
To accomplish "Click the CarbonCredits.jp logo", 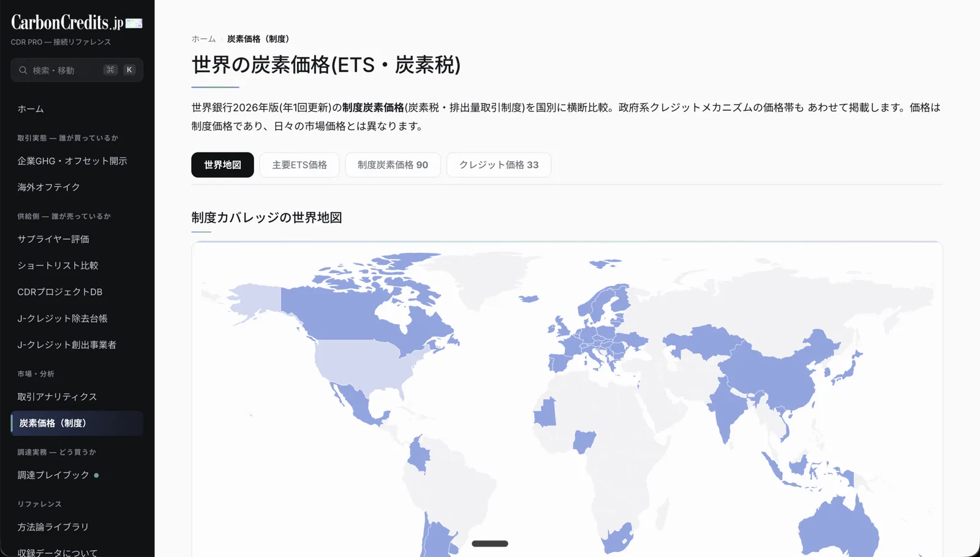I will tap(77, 23).
